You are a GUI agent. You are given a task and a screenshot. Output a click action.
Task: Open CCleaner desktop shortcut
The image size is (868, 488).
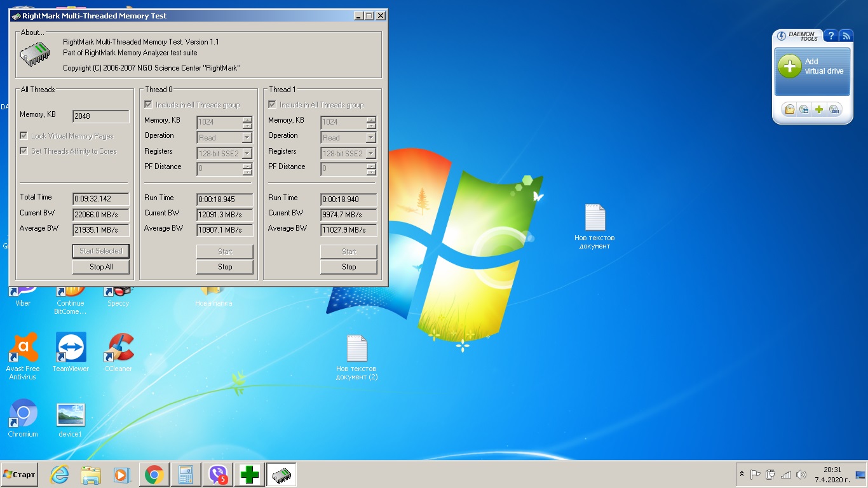(118, 348)
